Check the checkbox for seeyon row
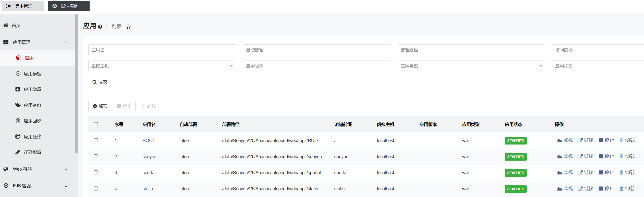 coord(96,156)
